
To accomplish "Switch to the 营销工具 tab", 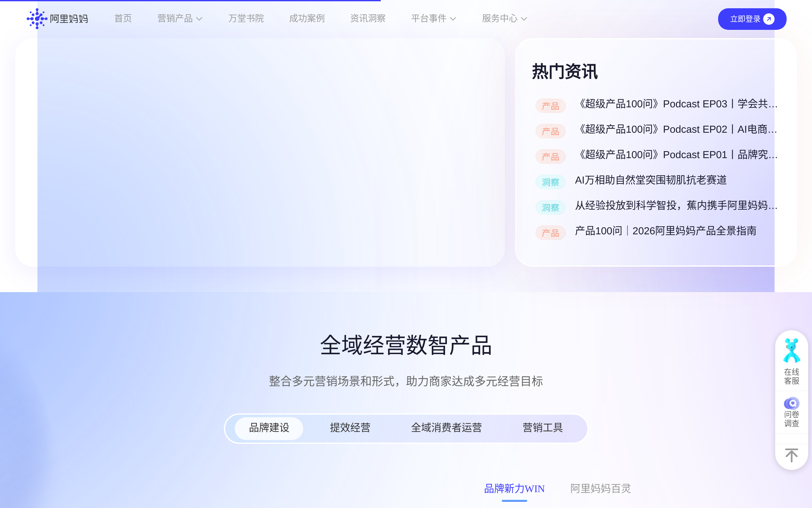I will click(543, 428).
